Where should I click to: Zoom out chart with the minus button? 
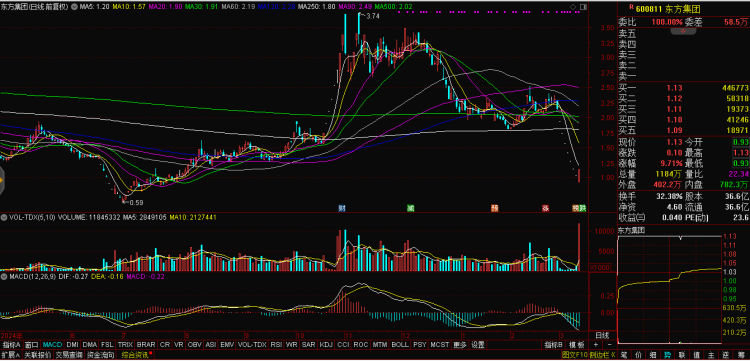(609, 345)
